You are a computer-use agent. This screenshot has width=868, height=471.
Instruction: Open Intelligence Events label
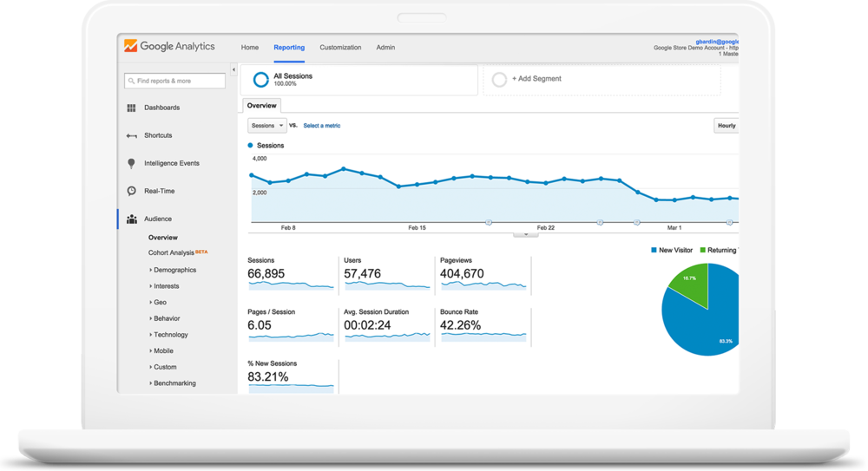coord(172,163)
